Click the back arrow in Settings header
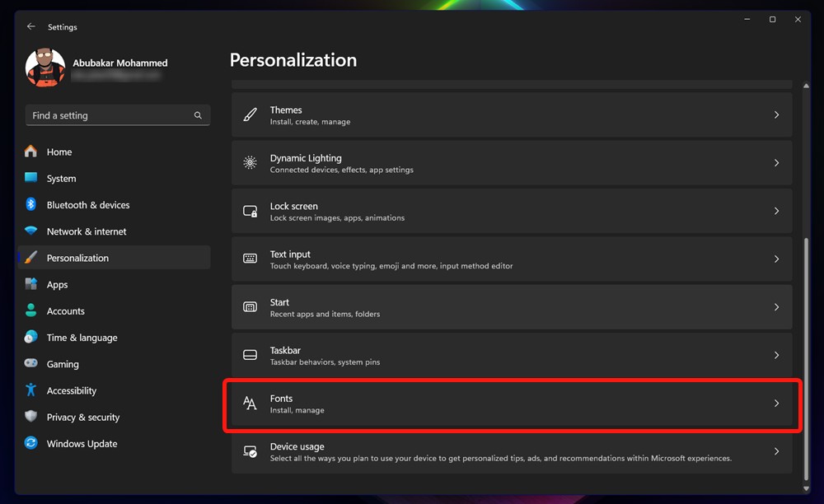Viewport: 824px width, 504px height. click(x=31, y=26)
